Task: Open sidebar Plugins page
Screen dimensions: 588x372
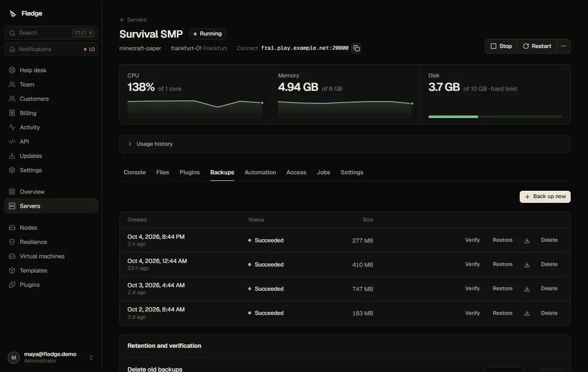Action: click(x=51, y=285)
